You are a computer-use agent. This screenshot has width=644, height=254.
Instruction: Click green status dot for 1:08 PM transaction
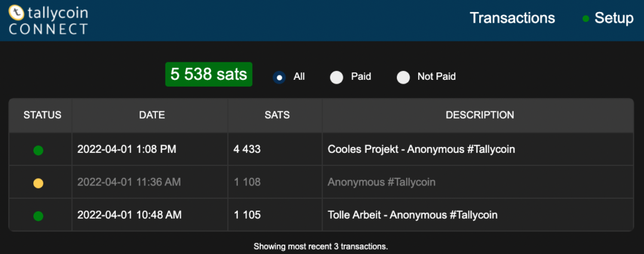38,151
